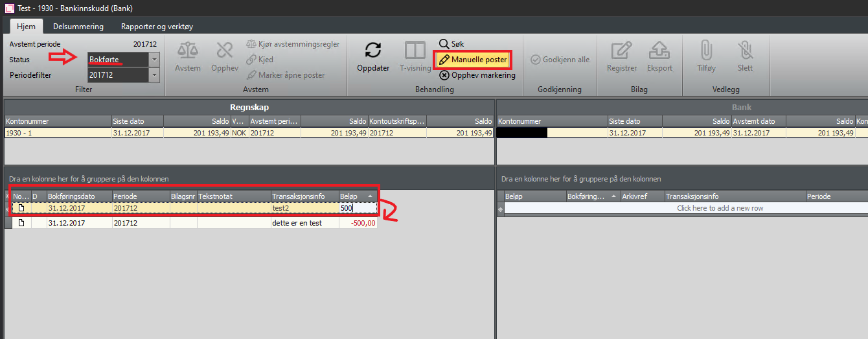Expand the Periodefilter dropdown arrow
Viewport: 868px width, 339px height.
154,75
